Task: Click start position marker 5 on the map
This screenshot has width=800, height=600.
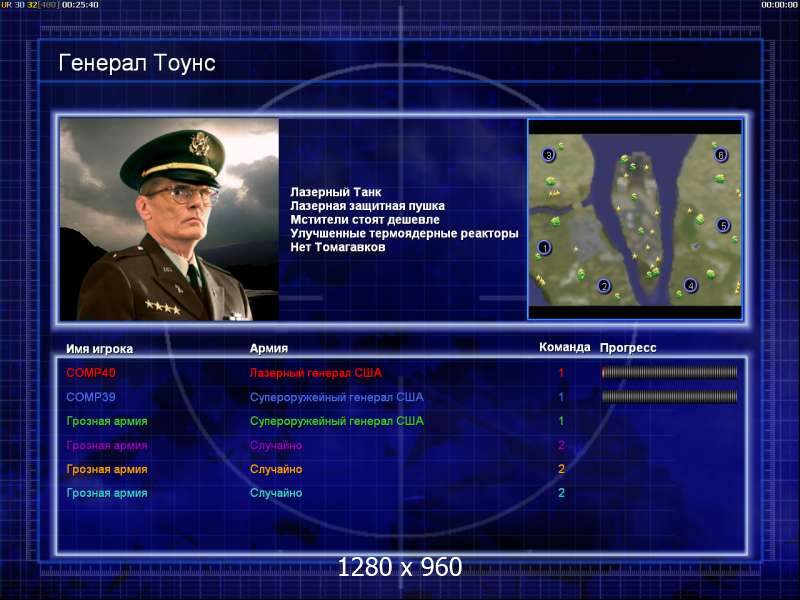Action: [x=723, y=225]
